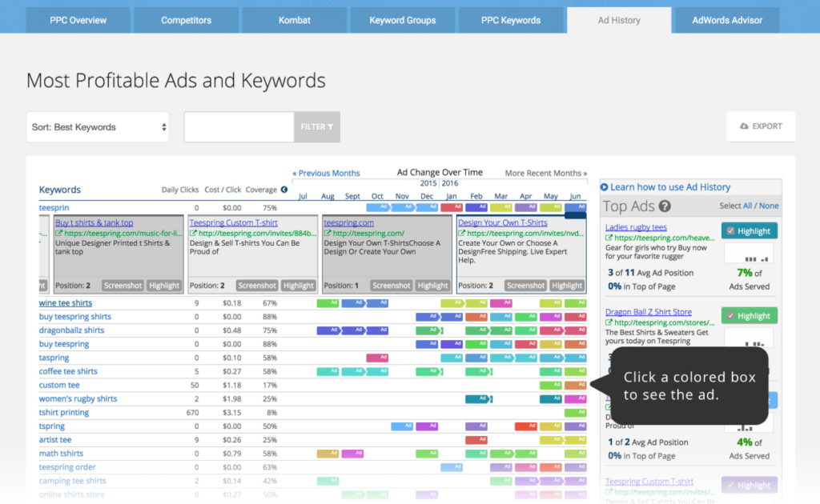Screen dimensions: 820x504
Task: Select the coffee tee shirts keyword
Action: [68, 371]
